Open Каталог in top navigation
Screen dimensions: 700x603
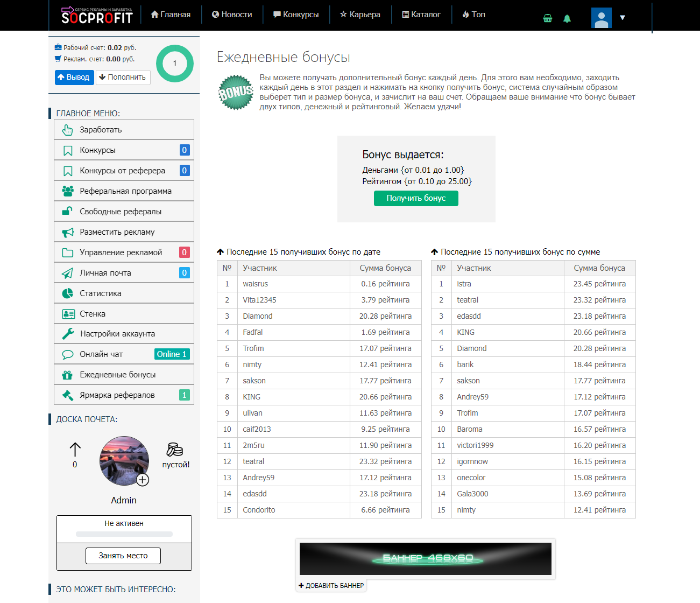tap(421, 15)
